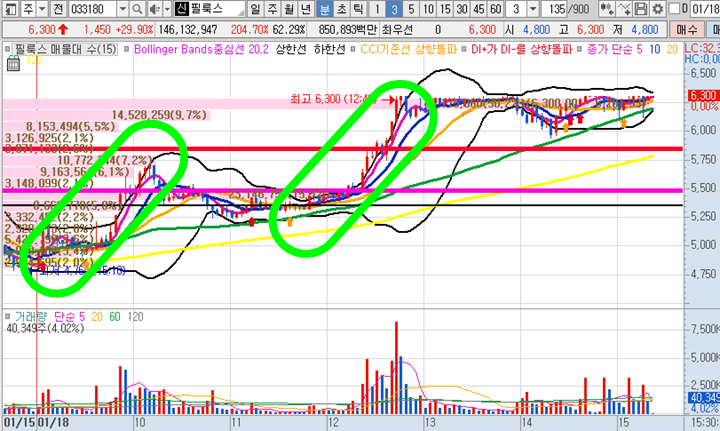Click the 거래량 volume legend label
720x431 pixels.
point(31,316)
